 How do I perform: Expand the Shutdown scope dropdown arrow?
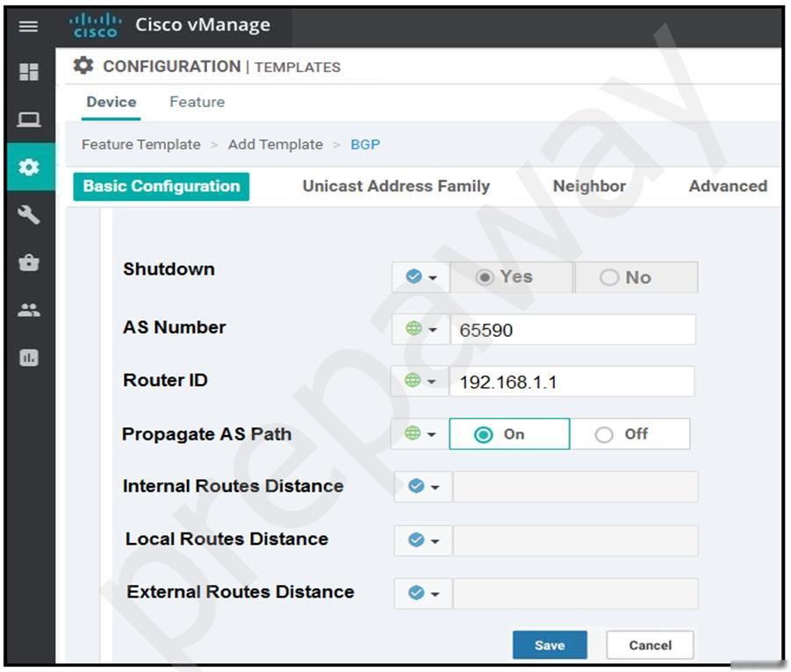click(432, 278)
